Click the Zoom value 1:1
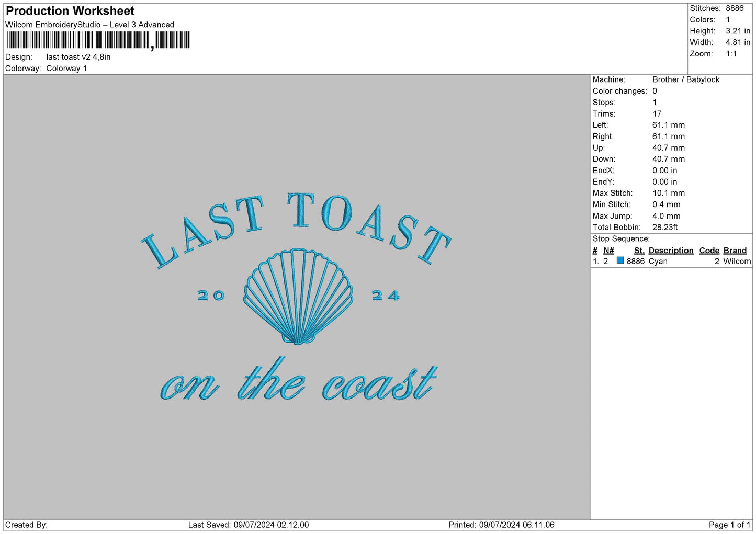The image size is (756, 534). pos(731,54)
